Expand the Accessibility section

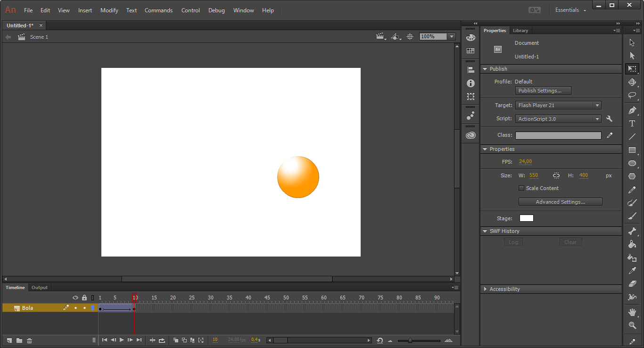(504, 289)
